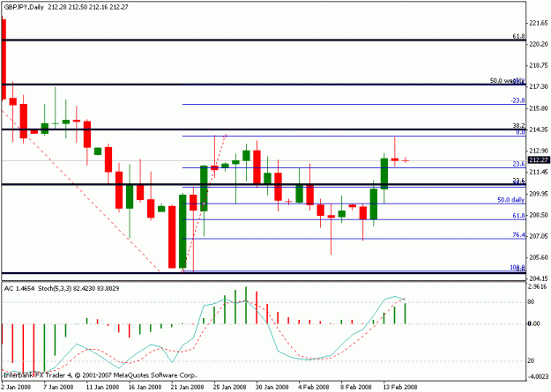Click the AC 1.4654 Stoch(5,3,3) indicator label
Viewport: 551px width, 392px height.
coord(62,288)
